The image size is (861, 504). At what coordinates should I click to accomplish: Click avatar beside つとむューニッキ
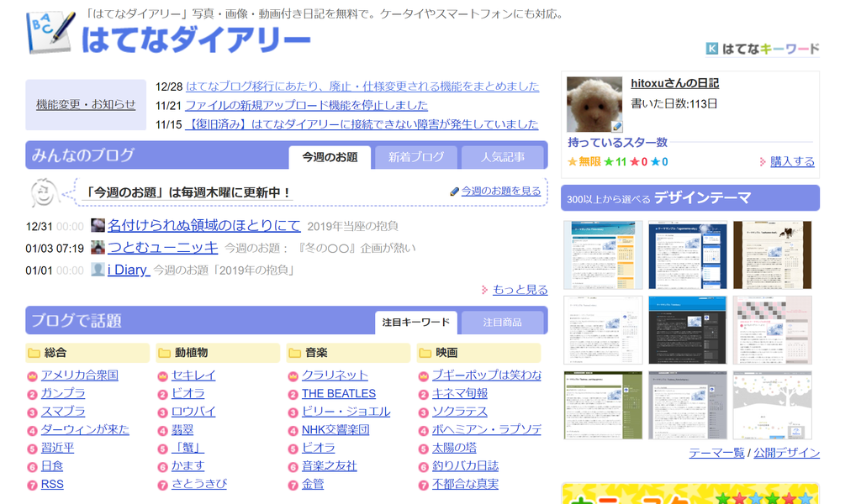point(98,247)
